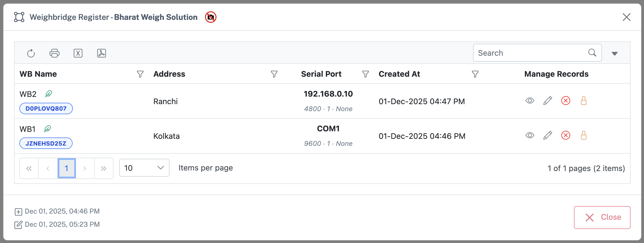This screenshot has width=644, height=243.
Task: Export the table to PDF
Action: point(101,53)
